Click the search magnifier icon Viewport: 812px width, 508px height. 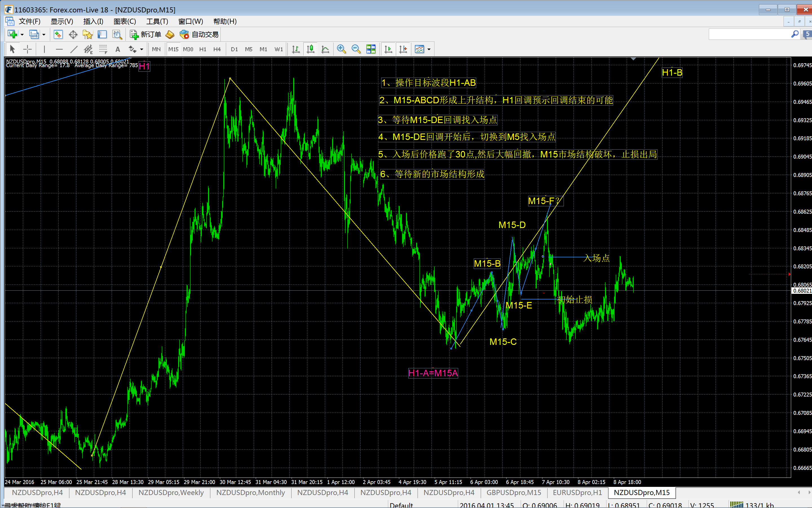point(795,34)
